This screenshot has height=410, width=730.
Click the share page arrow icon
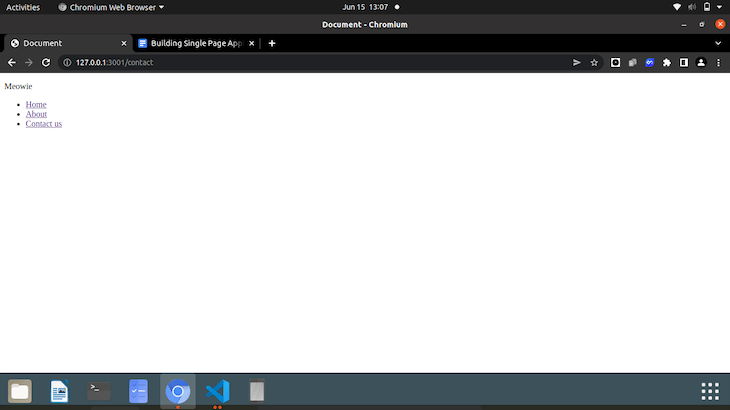tap(577, 62)
